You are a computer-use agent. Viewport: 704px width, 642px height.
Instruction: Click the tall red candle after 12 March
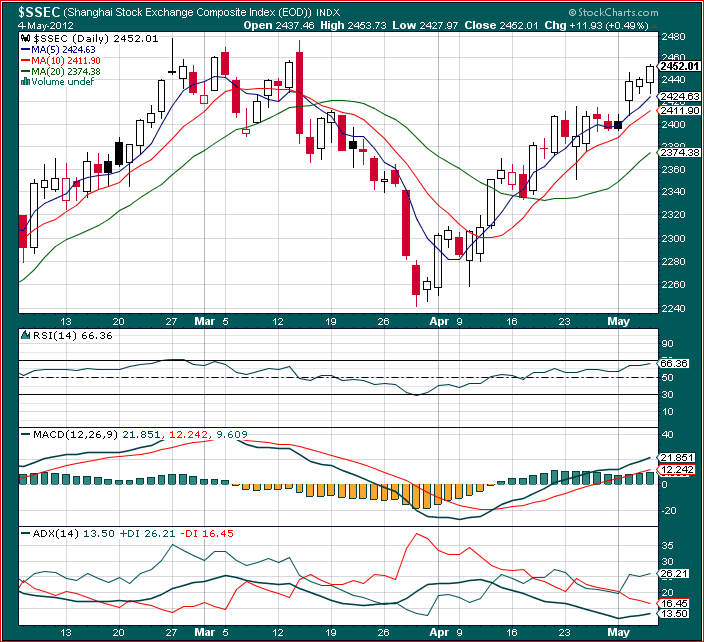(299, 92)
